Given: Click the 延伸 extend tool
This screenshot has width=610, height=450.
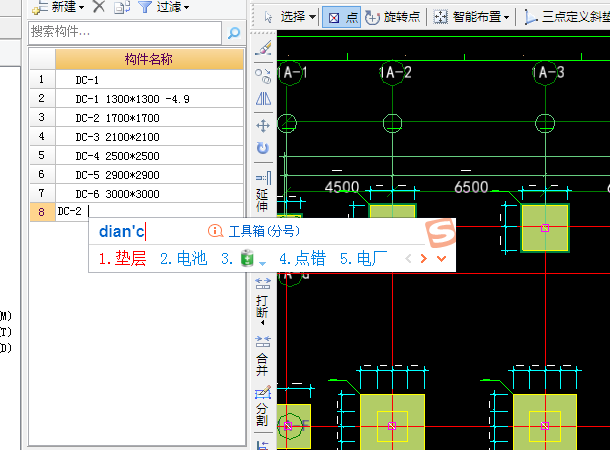Looking at the screenshot, I should tap(263, 191).
